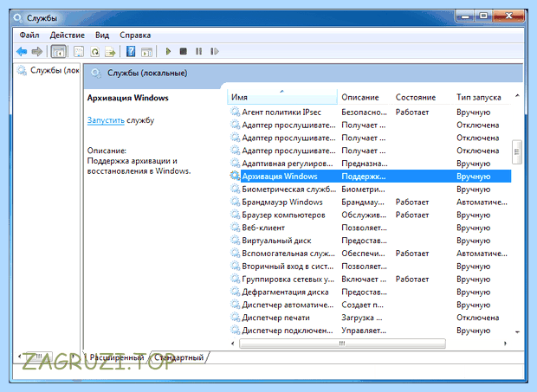Click Работает status of Брандмауэр Windows
This screenshot has height=392, width=537.
click(412, 202)
